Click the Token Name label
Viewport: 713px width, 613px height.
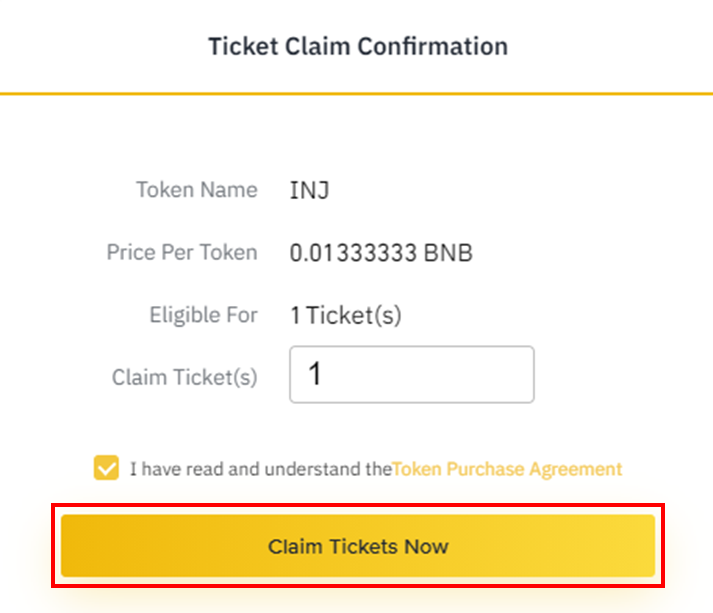[x=197, y=190]
